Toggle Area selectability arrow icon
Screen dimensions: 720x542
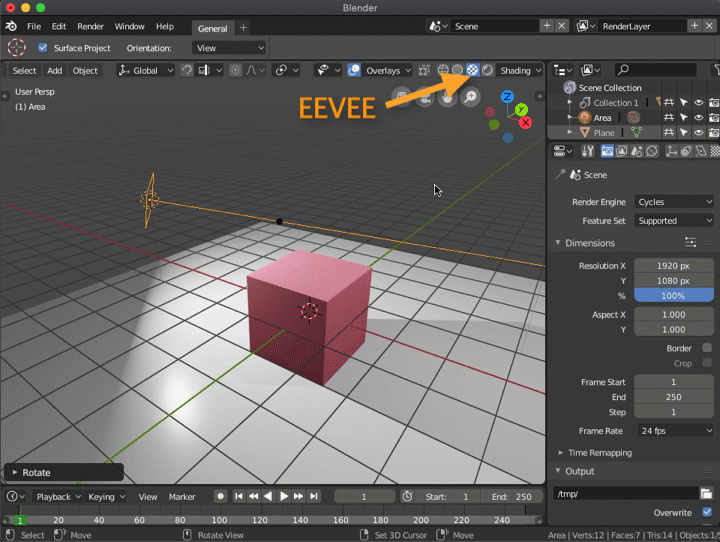tap(684, 118)
